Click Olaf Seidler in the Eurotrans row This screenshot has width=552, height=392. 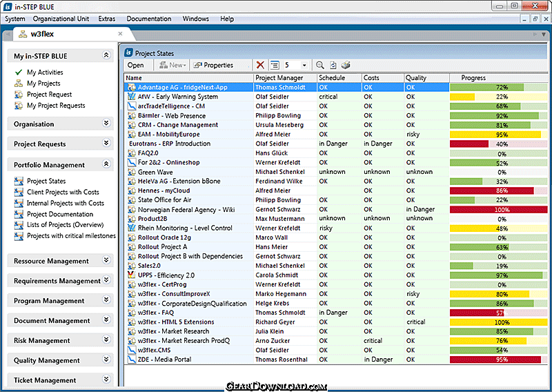click(x=272, y=144)
